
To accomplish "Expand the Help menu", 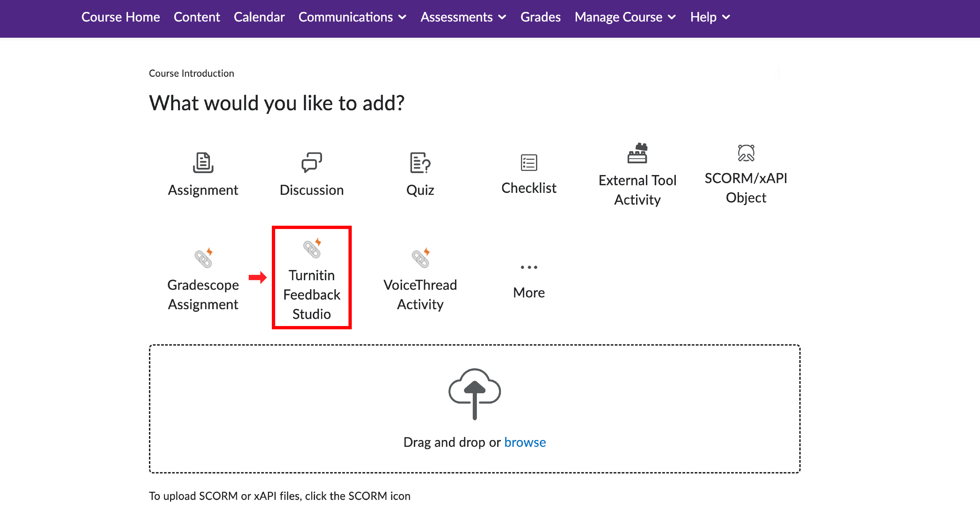I will pyautogui.click(x=709, y=17).
